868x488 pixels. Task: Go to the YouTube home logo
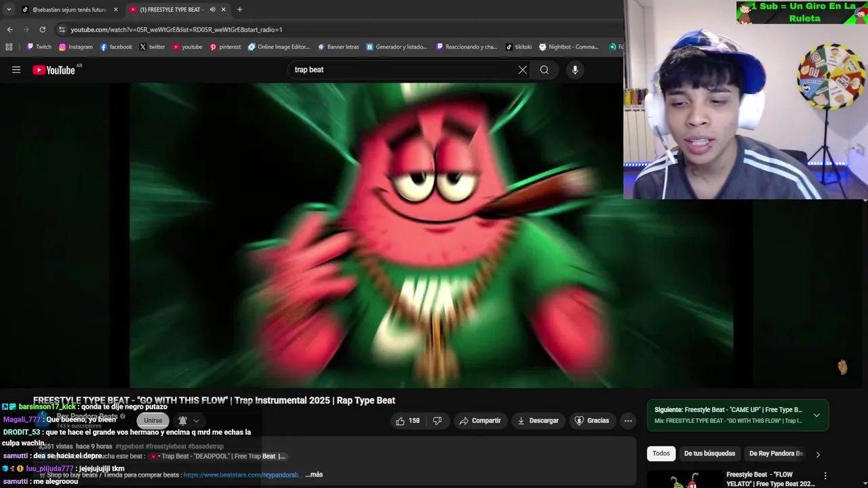[54, 70]
